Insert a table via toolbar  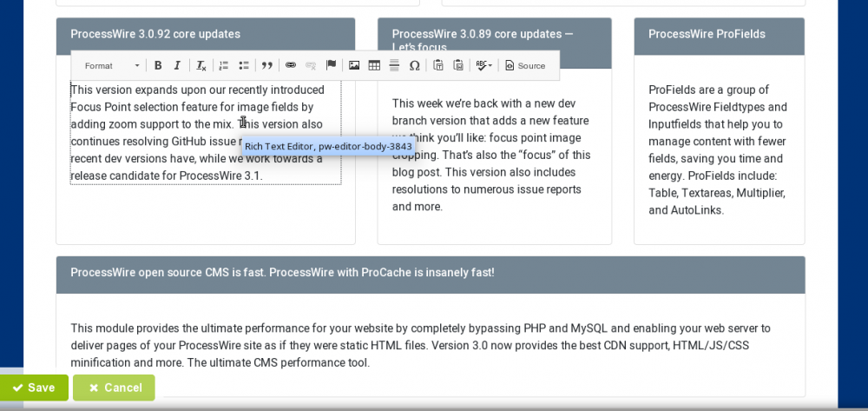click(x=374, y=66)
